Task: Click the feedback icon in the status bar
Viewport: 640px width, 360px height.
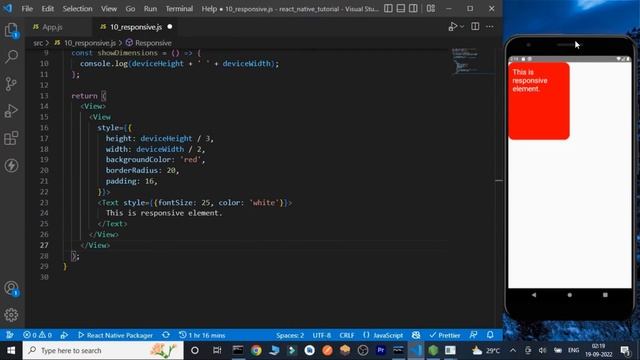Action: point(473,335)
